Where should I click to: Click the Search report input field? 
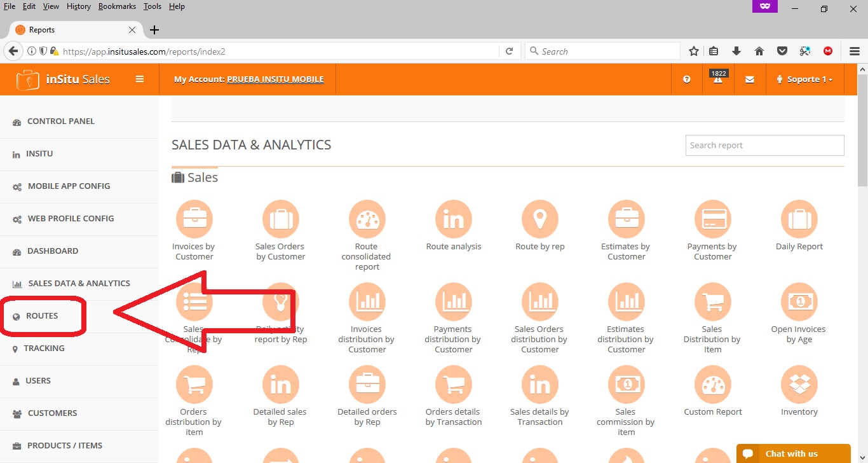click(764, 145)
